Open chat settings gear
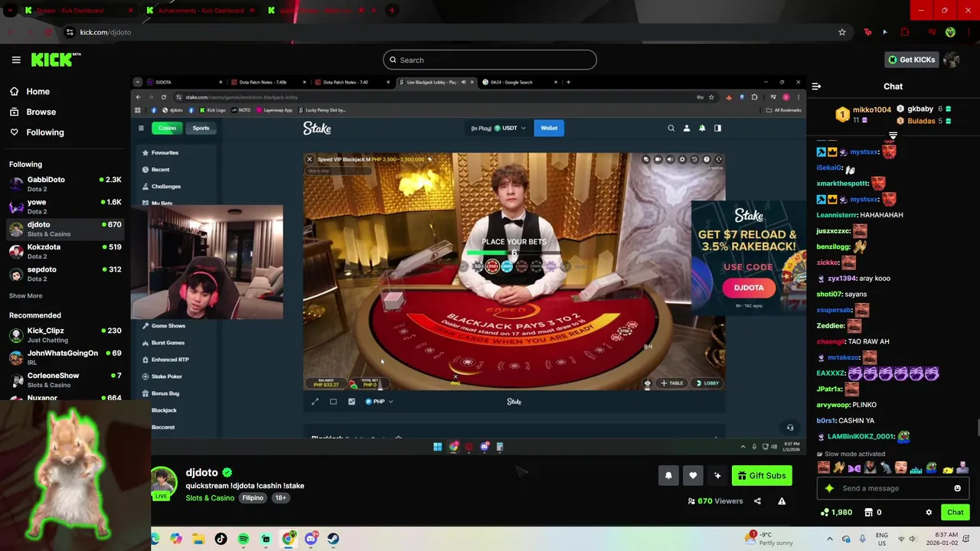 pyautogui.click(x=929, y=512)
